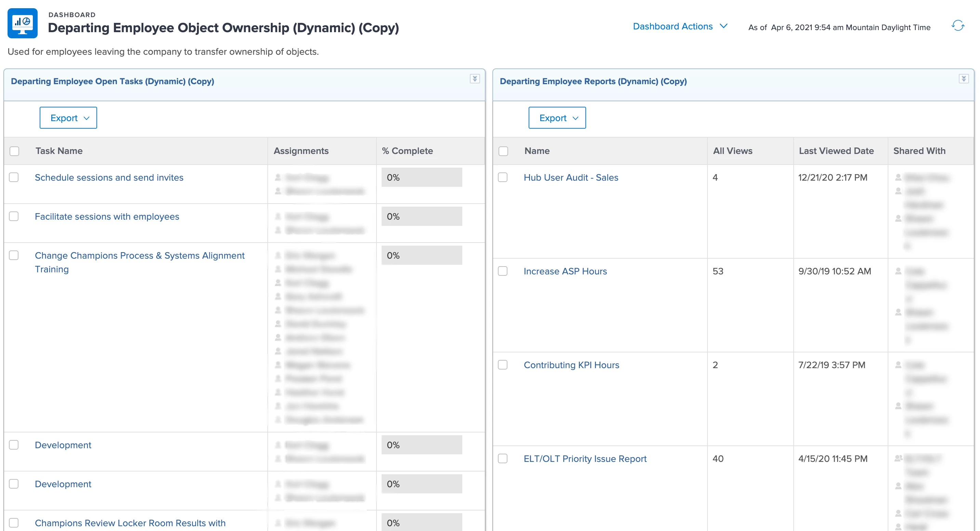Image resolution: width=980 pixels, height=531 pixels.
Task: Collapse the Open Tasks panel via double-chevron icon
Action: coord(474,79)
